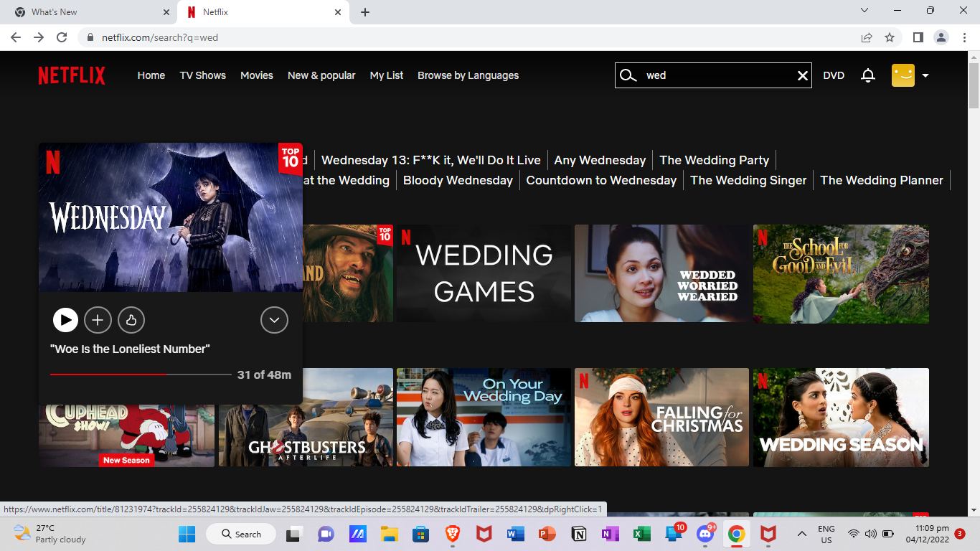This screenshot has height=551, width=980.
Task: Open the Wedding Season title
Action: coord(841,418)
